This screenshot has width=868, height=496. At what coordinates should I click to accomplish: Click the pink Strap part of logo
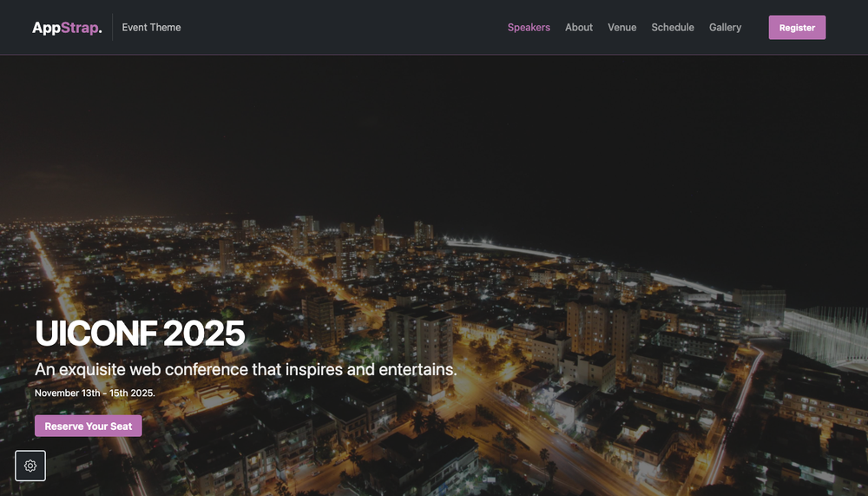pos(82,27)
